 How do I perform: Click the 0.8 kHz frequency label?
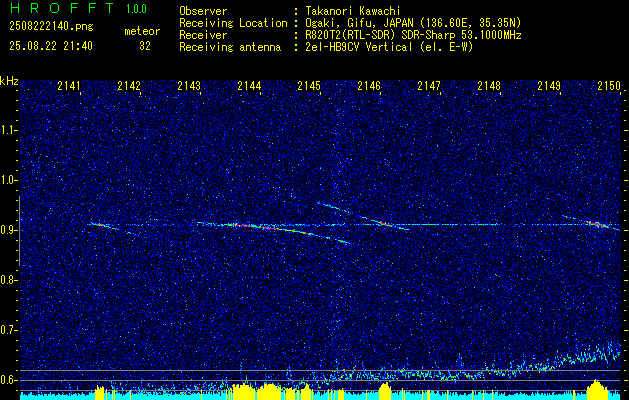pyautogui.click(x=8, y=280)
